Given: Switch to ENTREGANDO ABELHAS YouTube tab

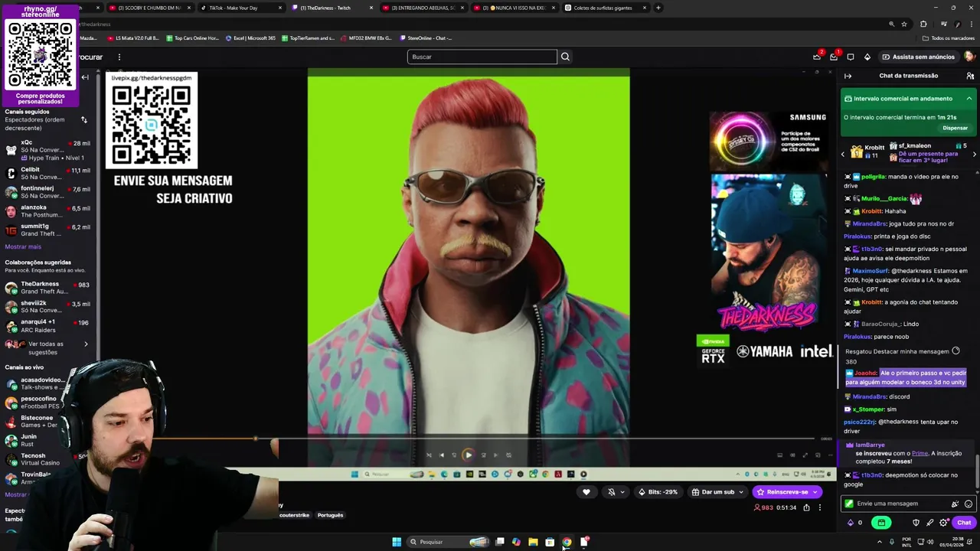Looking at the screenshot, I should tap(423, 8).
